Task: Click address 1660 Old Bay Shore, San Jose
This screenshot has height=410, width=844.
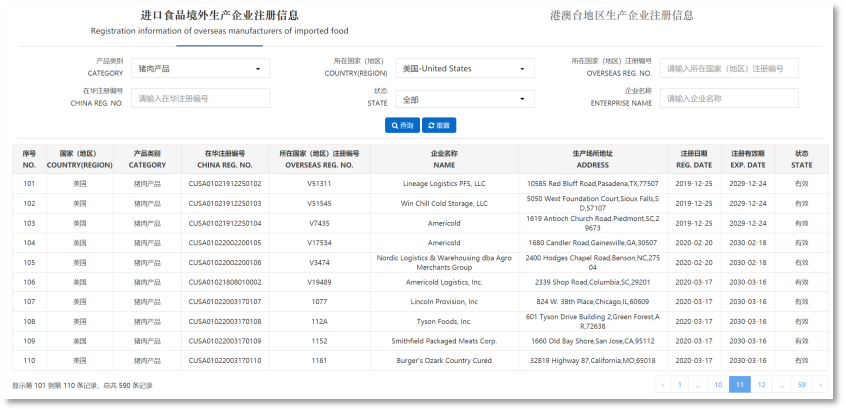Action: coord(593,341)
